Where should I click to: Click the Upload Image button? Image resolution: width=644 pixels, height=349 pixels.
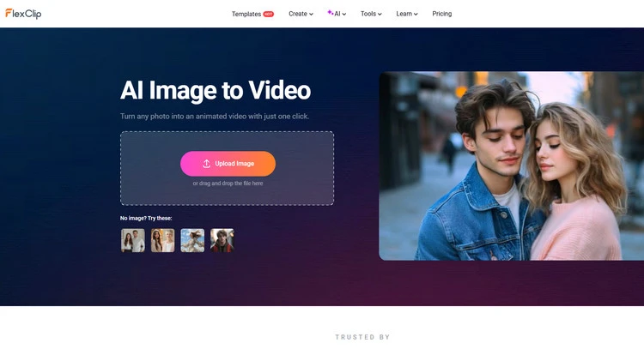(228, 164)
